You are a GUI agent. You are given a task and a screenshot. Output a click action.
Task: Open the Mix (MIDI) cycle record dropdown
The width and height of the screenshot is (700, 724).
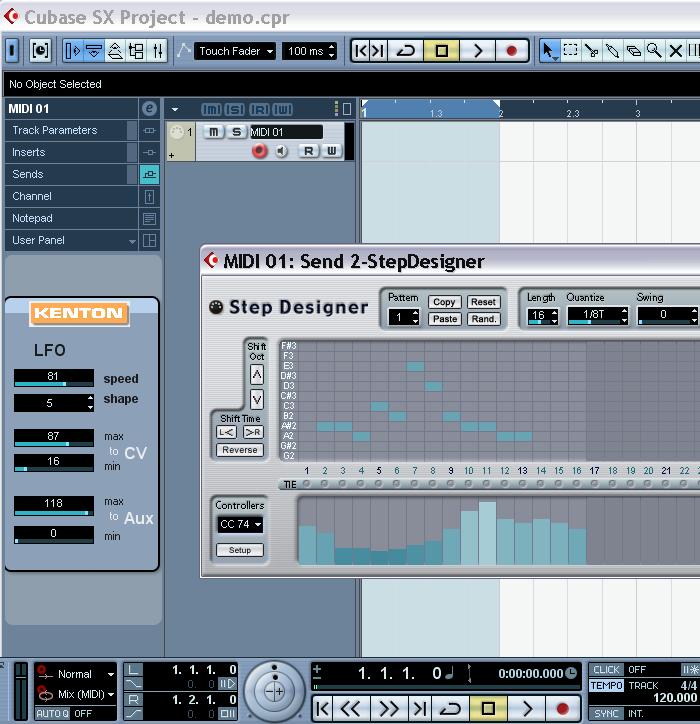tap(76, 694)
